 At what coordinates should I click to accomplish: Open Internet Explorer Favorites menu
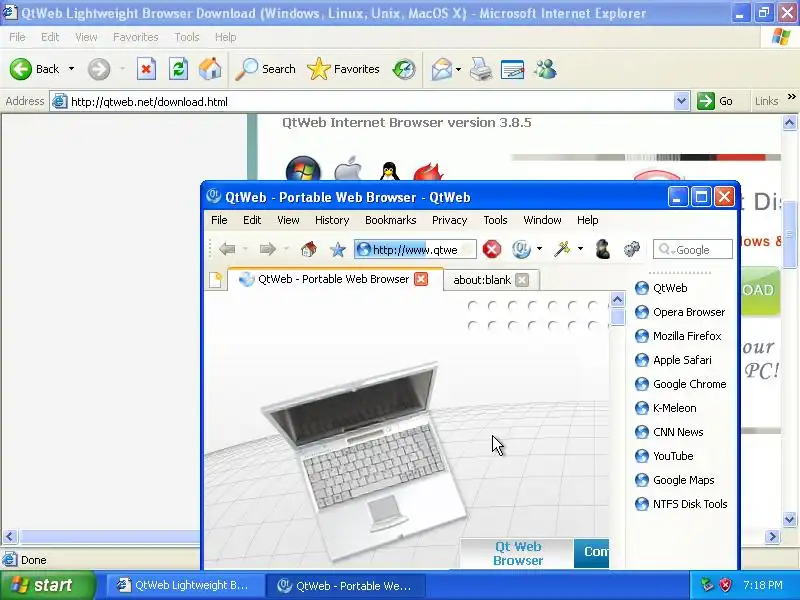pos(136,37)
